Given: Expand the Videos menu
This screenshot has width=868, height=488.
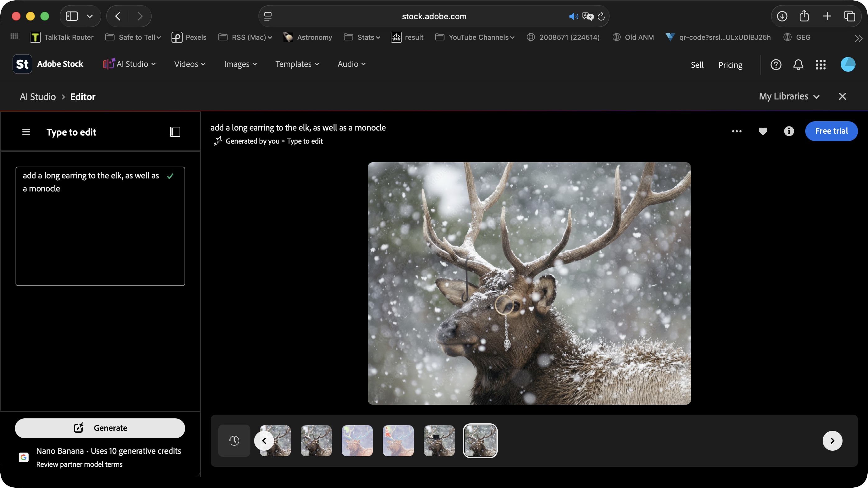Looking at the screenshot, I should click(x=190, y=64).
